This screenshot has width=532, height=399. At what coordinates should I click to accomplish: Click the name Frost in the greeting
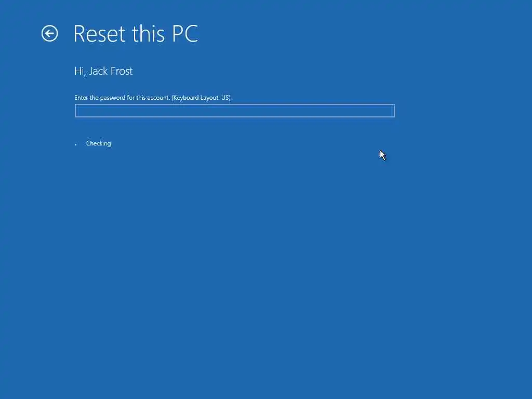[122, 71]
